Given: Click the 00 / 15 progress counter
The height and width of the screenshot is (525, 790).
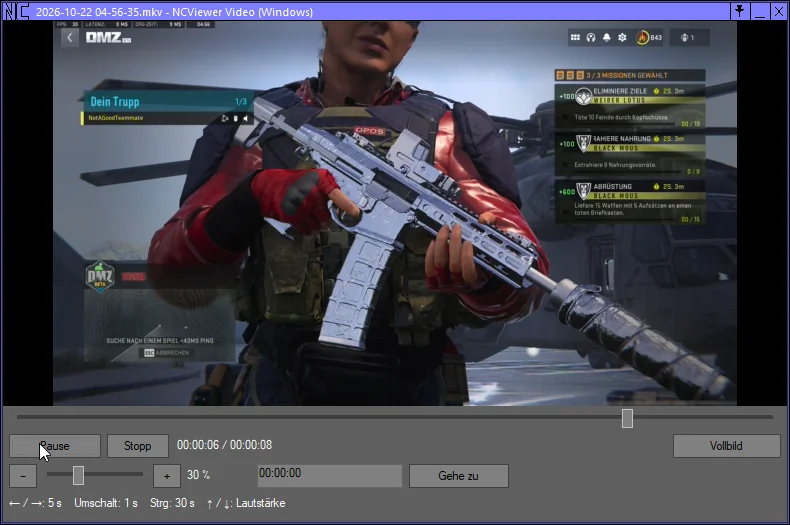Looking at the screenshot, I should click(x=690, y=220).
